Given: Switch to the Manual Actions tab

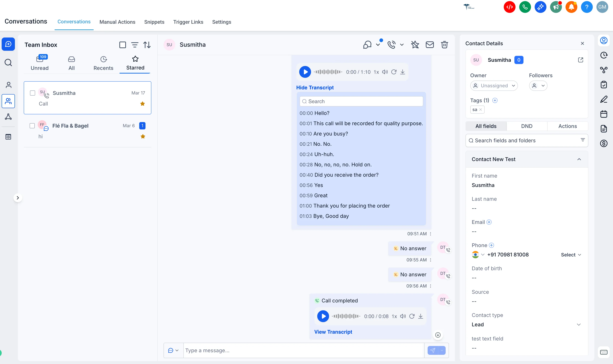Looking at the screenshot, I should (x=117, y=22).
